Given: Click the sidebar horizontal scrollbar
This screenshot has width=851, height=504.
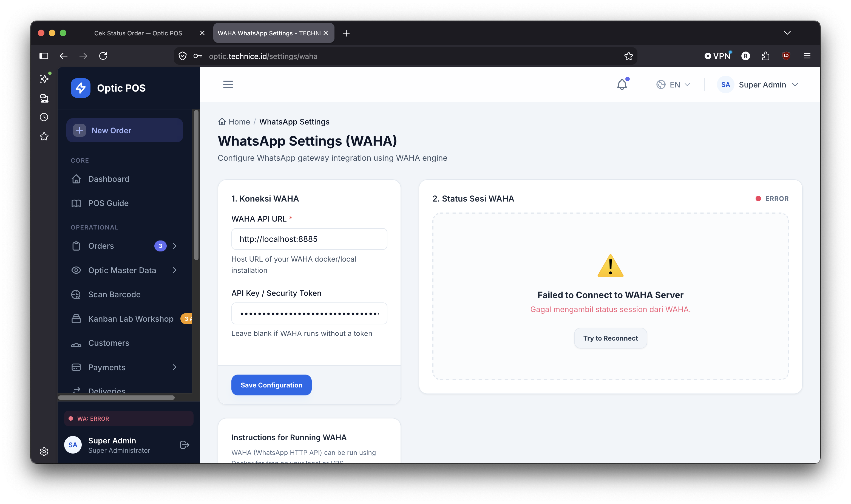Looking at the screenshot, I should [116, 397].
